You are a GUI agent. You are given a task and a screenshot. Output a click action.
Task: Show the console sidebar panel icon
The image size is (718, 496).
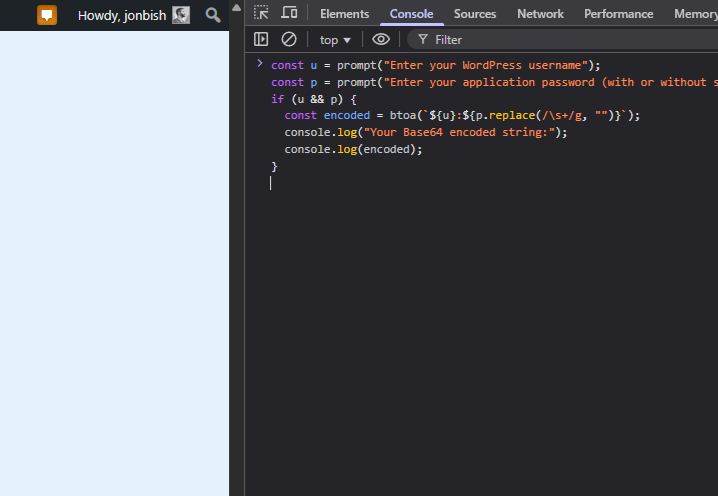tap(261, 39)
